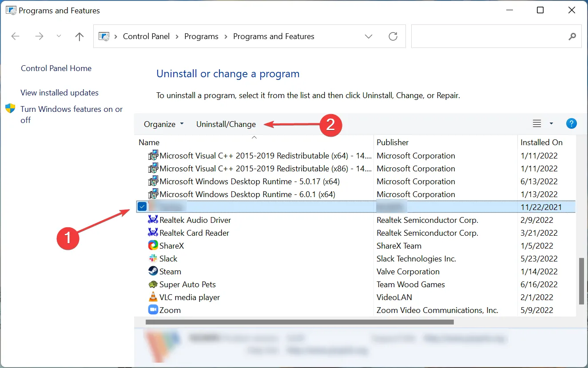The height and width of the screenshot is (368, 588).
Task: Click icon of Desktop Runtime 5.0.17 entry
Action: pyautogui.click(x=153, y=181)
